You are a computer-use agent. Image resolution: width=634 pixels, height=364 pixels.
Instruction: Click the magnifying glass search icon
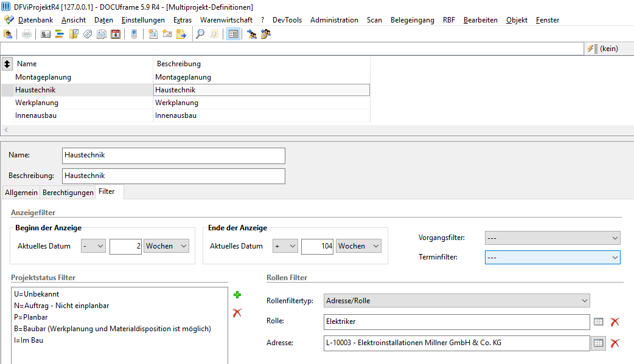pyautogui.click(x=200, y=35)
